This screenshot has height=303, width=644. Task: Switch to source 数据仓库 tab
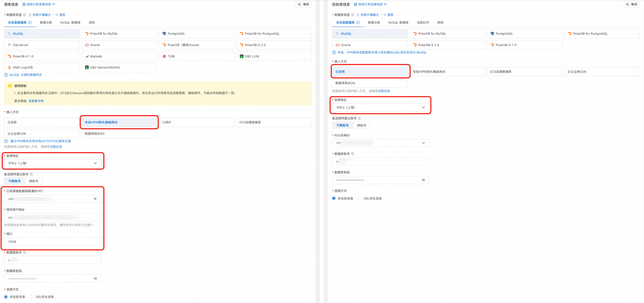[46, 22]
